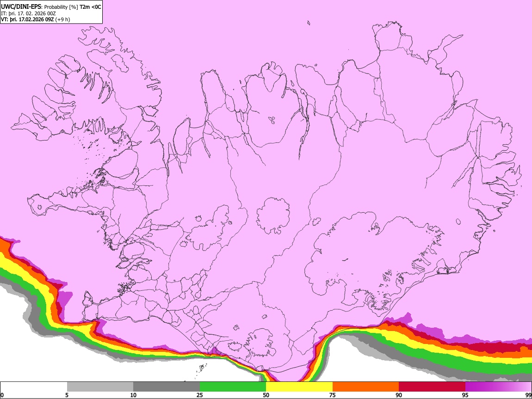Click the legend tick label '10'
532x399 pixels.
(x=133, y=395)
